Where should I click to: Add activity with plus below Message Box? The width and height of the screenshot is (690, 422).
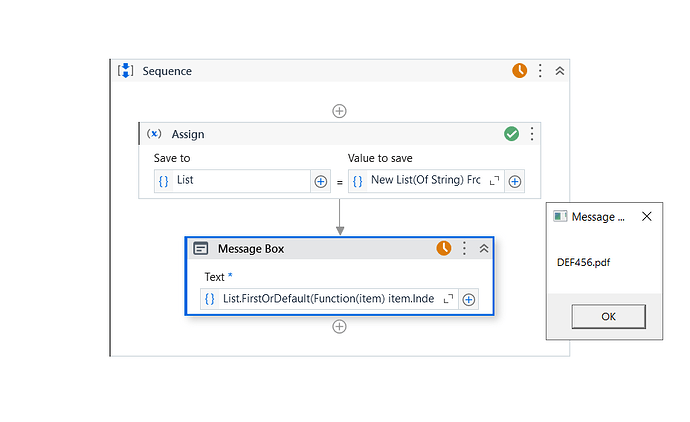point(339,327)
